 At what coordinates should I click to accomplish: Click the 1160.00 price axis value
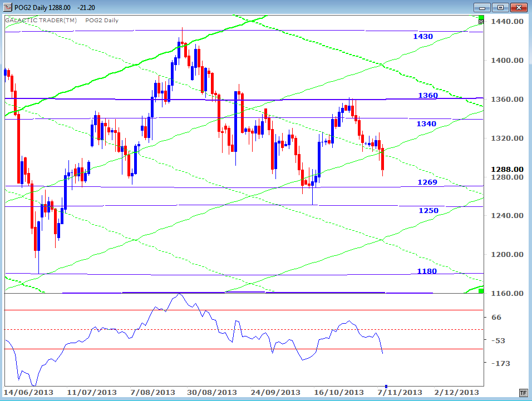(x=507, y=293)
